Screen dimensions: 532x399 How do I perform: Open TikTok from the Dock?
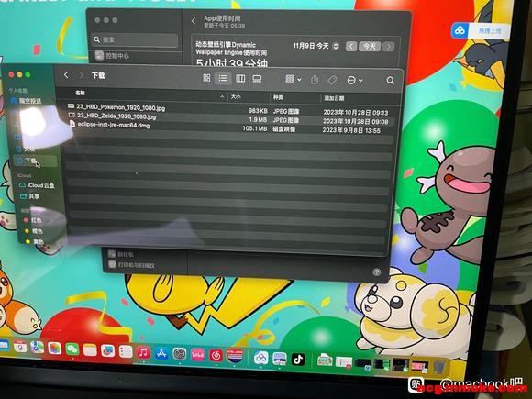point(298,360)
